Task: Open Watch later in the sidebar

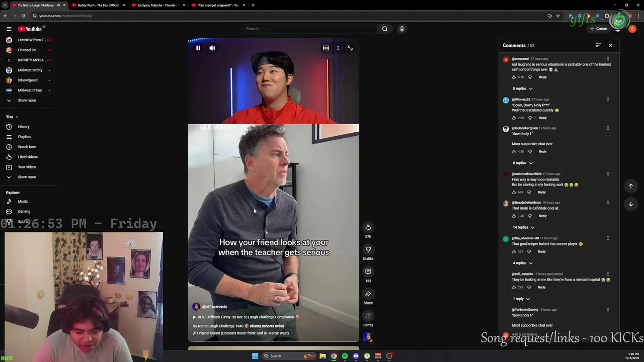Action: (x=27, y=147)
